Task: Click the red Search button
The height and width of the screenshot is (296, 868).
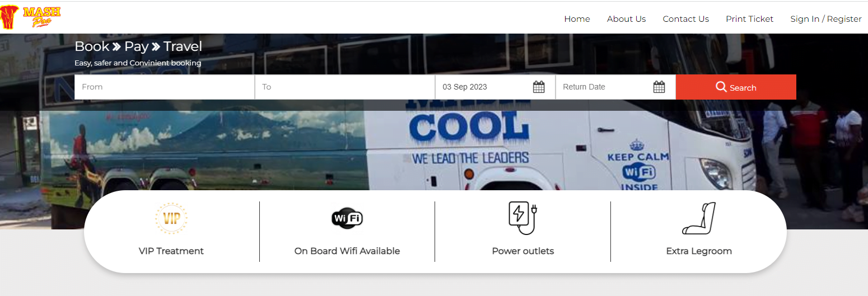Action: tap(736, 87)
